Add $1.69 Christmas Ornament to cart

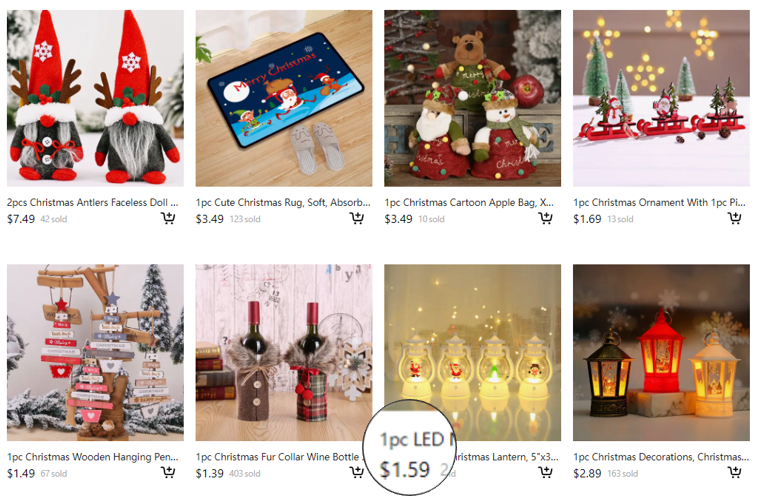pos(734,219)
